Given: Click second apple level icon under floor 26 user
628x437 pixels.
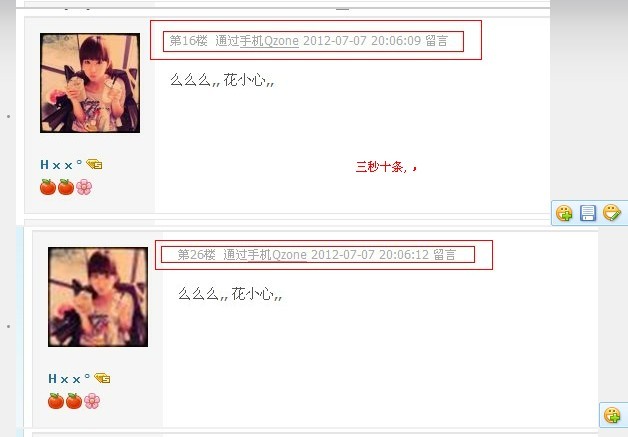Looking at the screenshot, I should 74,401.
